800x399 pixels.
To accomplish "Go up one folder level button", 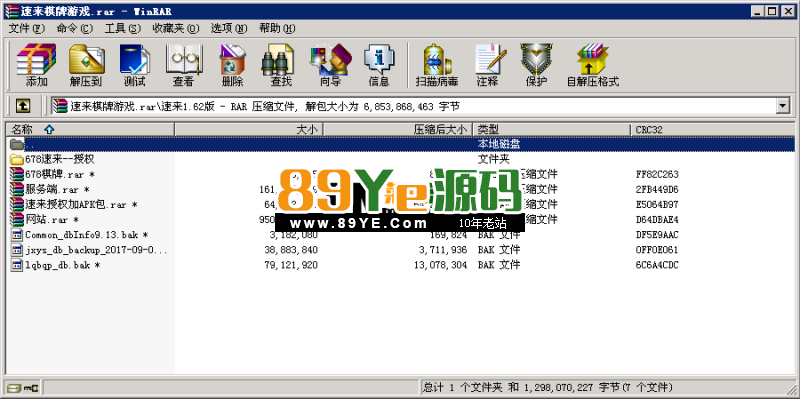I will click(x=22, y=106).
